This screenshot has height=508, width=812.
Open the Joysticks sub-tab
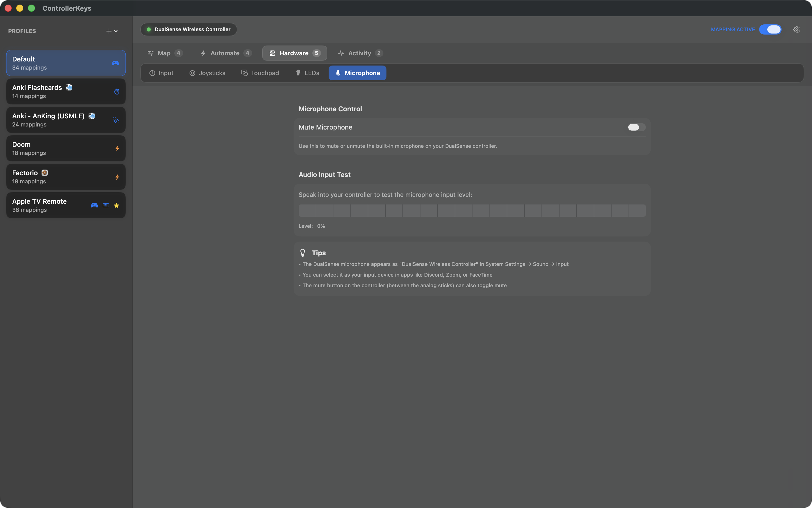[x=207, y=73]
